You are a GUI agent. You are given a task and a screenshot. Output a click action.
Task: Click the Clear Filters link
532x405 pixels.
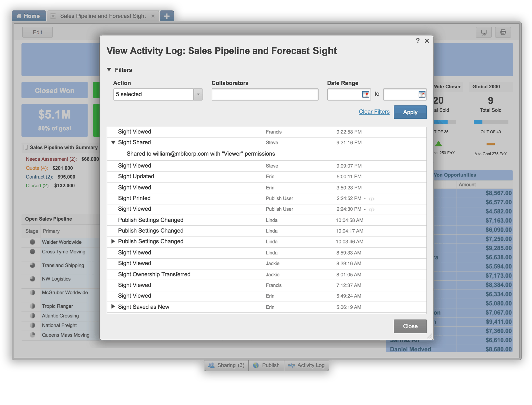pyautogui.click(x=374, y=112)
